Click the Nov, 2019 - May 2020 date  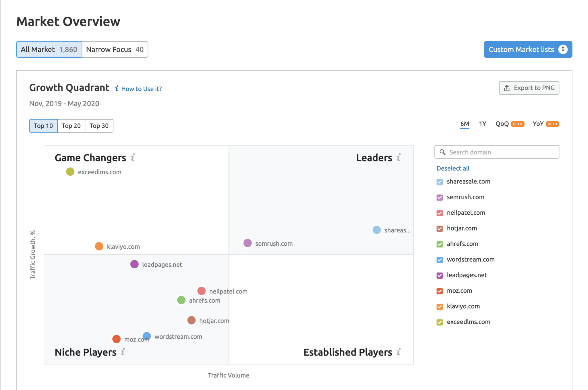(x=64, y=104)
